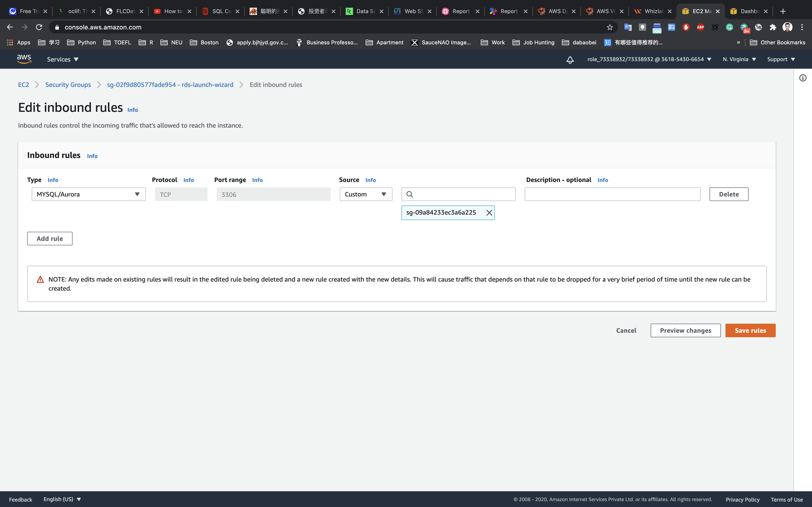Image resolution: width=812 pixels, height=507 pixels.
Task: Click the Save rules button
Action: [x=750, y=330]
